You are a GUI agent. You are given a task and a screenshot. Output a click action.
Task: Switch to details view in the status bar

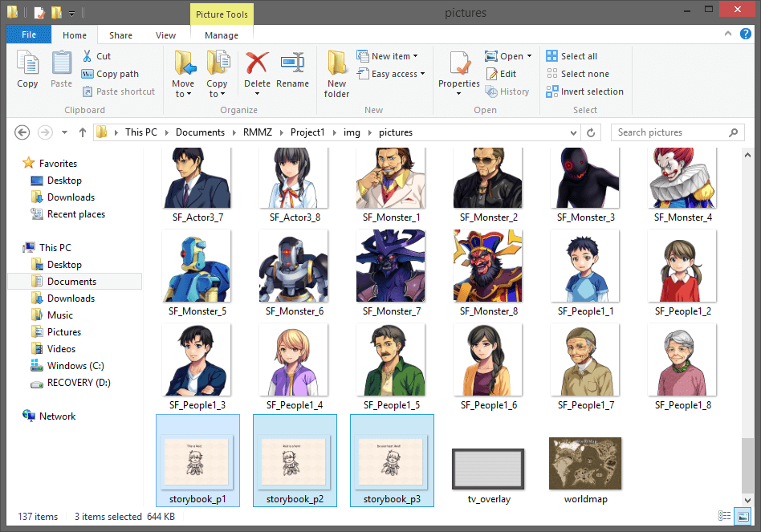pyautogui.click(x=724, y=516)
